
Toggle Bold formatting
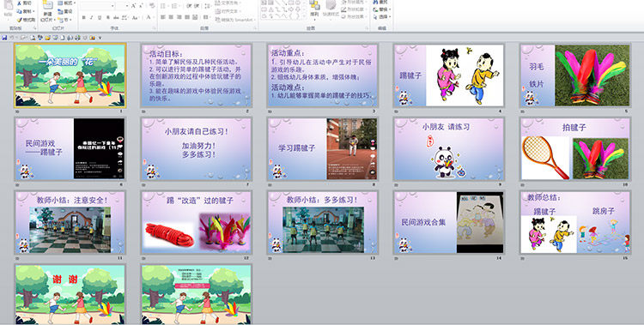pos(84,18)
